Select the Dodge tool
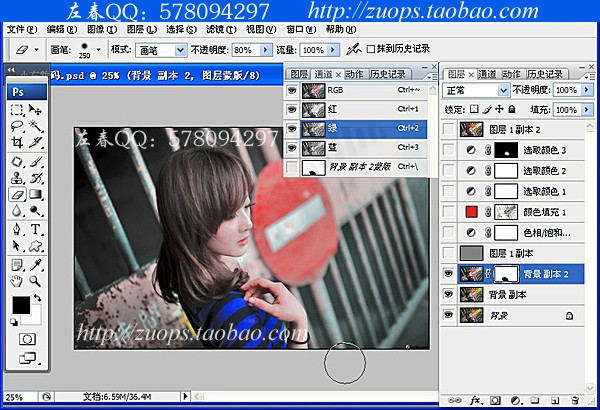The image size is (600, 410). pos(36,211)
